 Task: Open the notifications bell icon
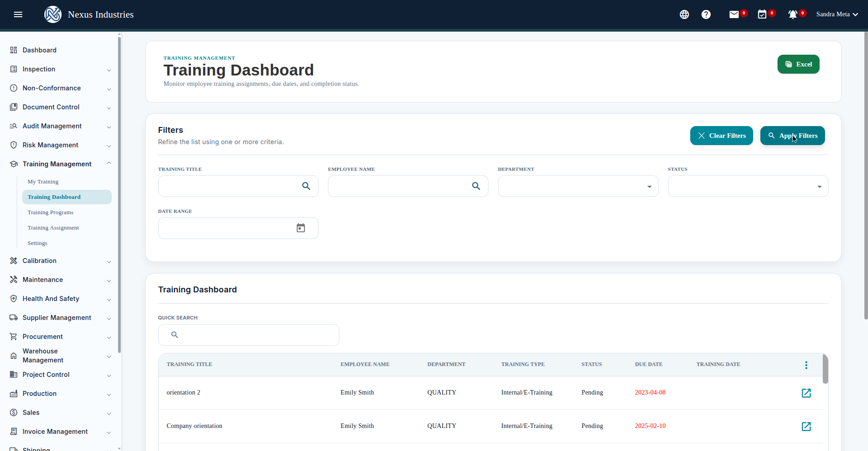coord(793,14)
